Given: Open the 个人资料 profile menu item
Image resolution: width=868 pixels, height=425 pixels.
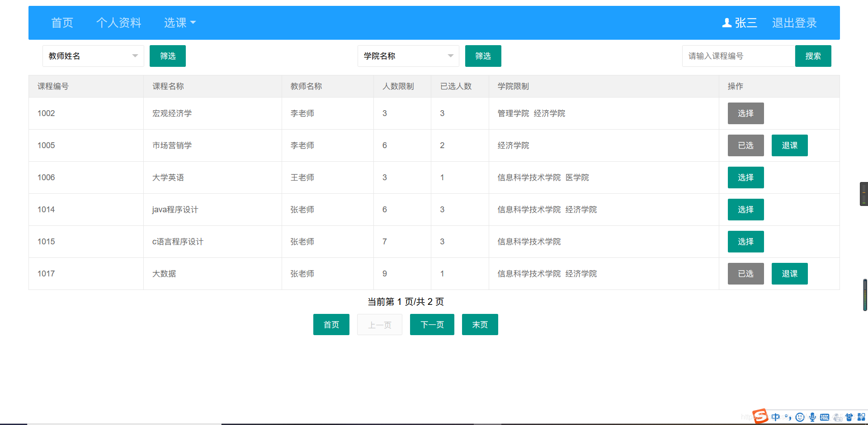Looking at the screenshot, I should (119, 23).
